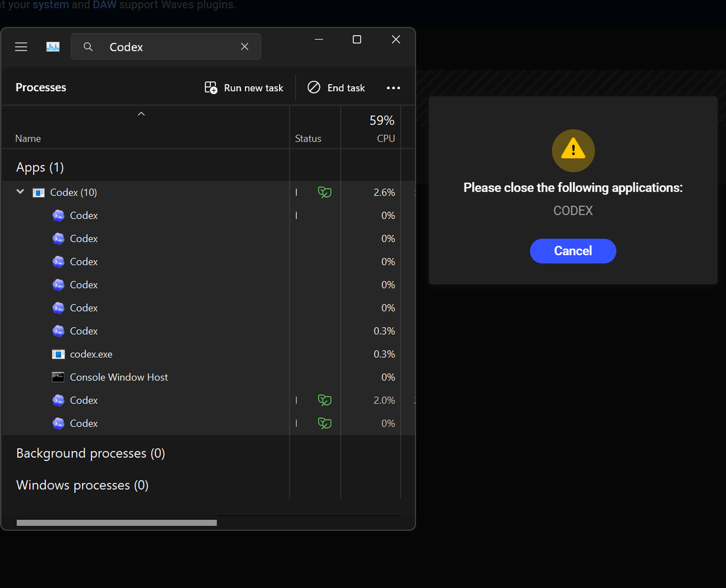Screen dimensions: 726x588
Task: Select the Codex child process using 2.0% CPU
Action: 208,400
